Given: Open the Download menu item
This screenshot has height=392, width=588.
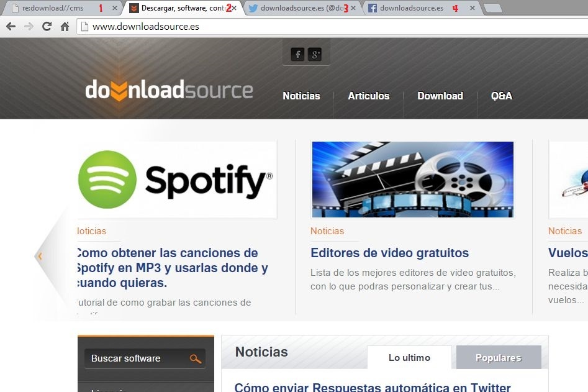Looking at the screenshot, I should click(440, 96).
